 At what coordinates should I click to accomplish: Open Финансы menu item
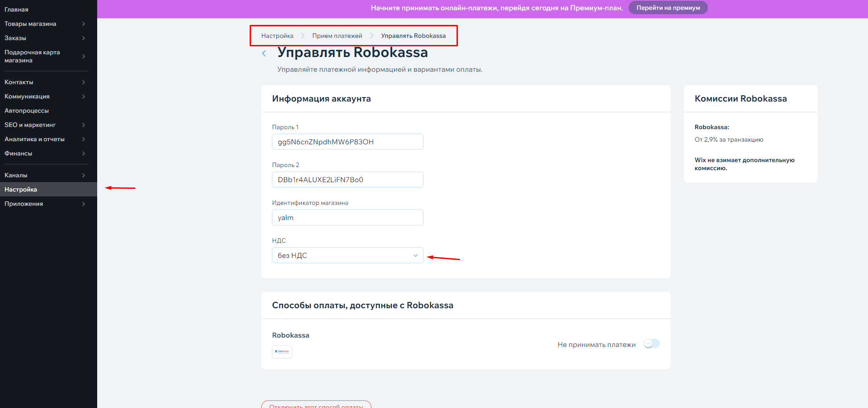pos(18,153)
